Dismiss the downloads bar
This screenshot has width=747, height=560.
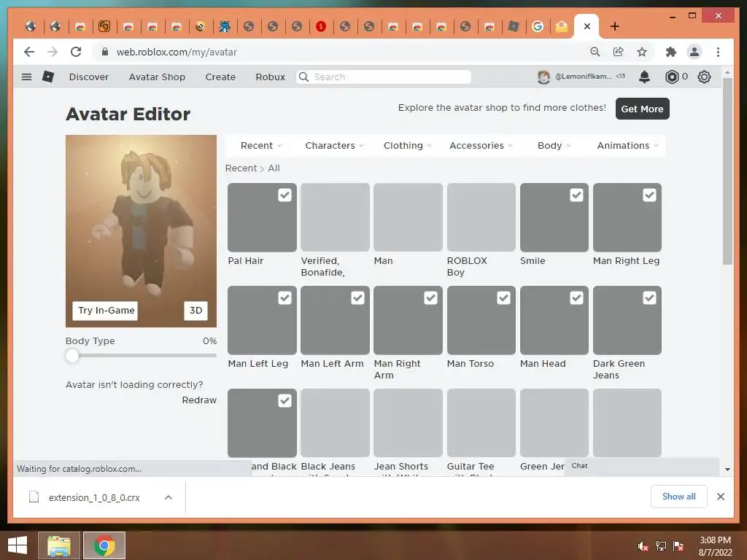point(720,497)
